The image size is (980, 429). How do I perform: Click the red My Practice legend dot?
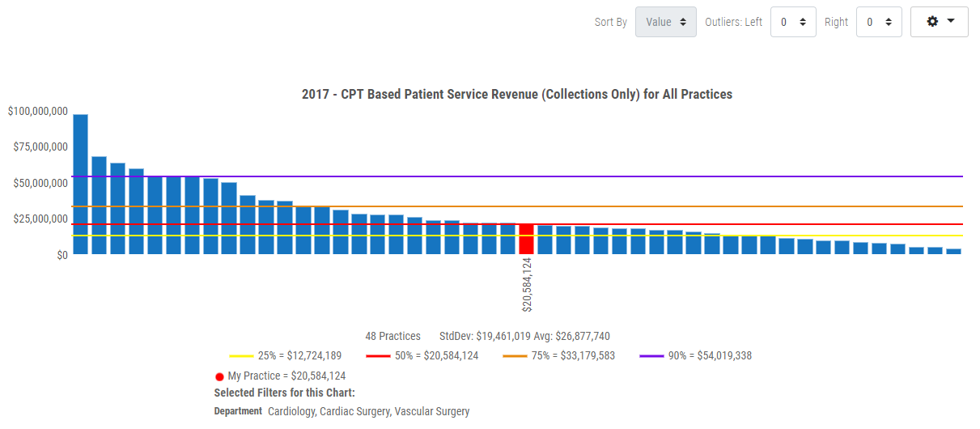[x=219, y=376]
